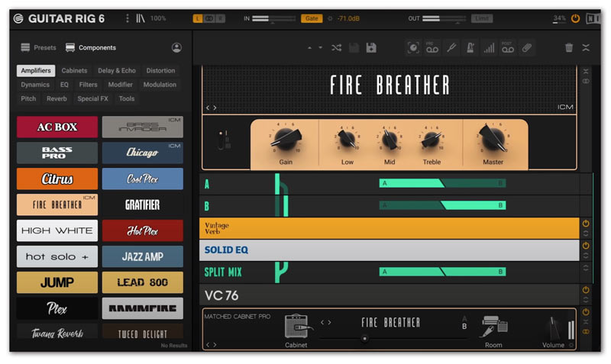Select the Rammfire amplifier
This screenshot has height=364, width=611.
pyautogui.click(x=143, y=308)
